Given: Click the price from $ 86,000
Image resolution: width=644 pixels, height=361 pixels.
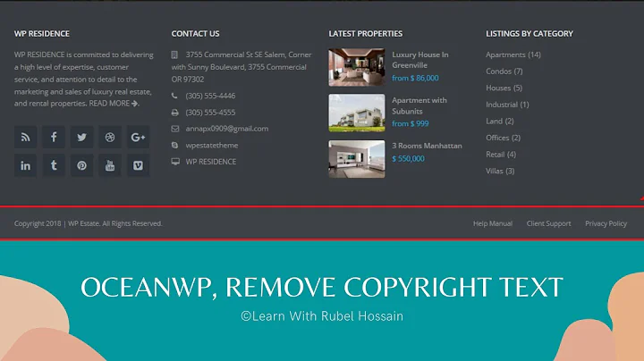Looking at the screenshot, I should pyautogui.click(x=415, y=78).
